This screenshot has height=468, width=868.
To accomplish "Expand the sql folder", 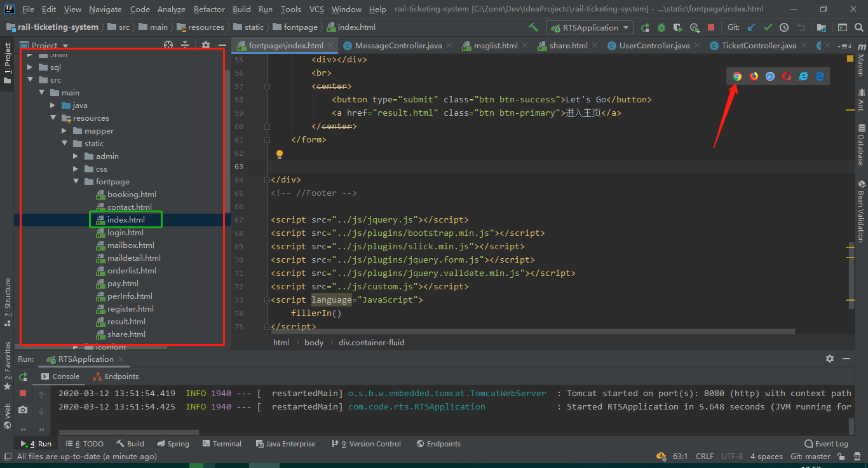I will pyautogui.click(x=30, y=67).
